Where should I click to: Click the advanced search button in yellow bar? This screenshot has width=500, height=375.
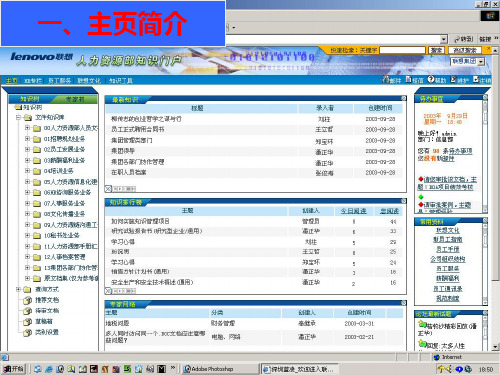(x=465, y=50)
